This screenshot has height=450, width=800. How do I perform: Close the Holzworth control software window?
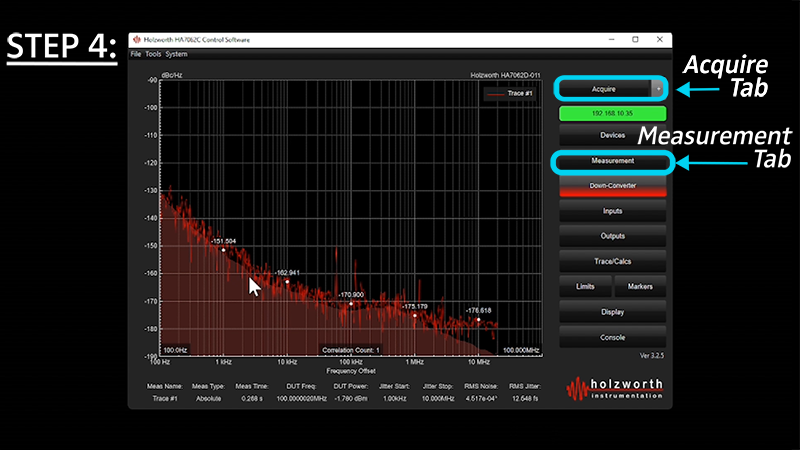660,39
